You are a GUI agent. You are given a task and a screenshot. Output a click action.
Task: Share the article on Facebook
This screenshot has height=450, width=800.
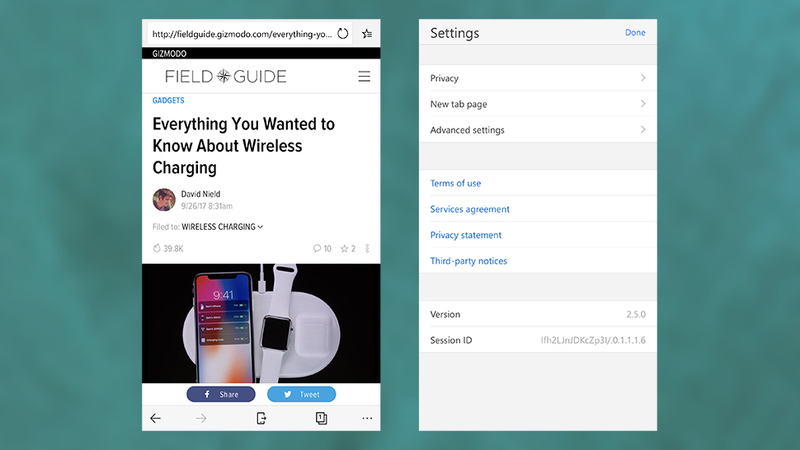click(221, 394)
